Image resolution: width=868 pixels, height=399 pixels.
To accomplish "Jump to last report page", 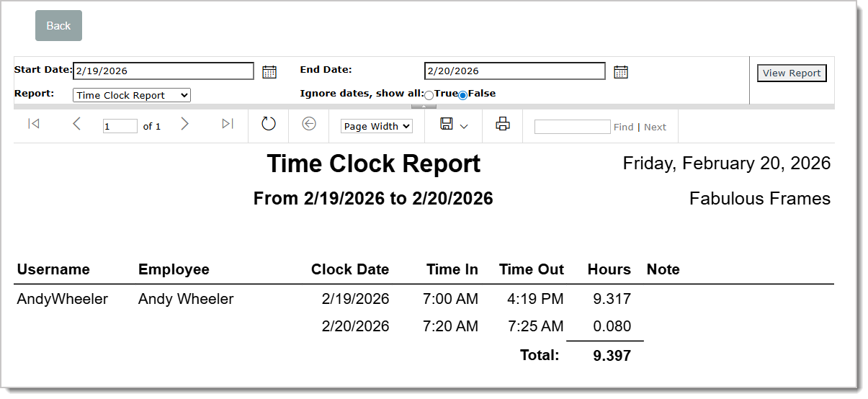I will (x=228, y=124).
